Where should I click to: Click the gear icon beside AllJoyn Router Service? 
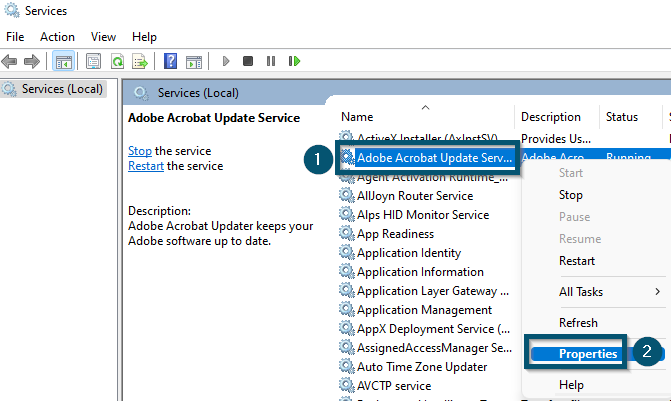(347, 195)
